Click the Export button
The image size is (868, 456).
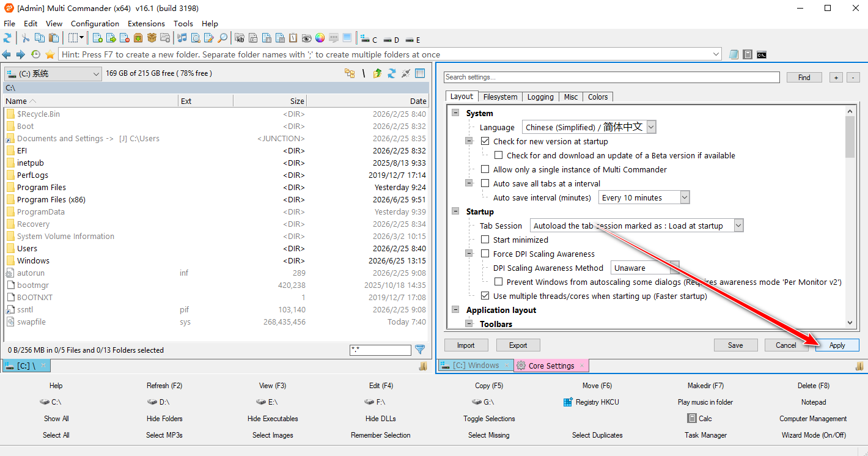coord(518,345)
